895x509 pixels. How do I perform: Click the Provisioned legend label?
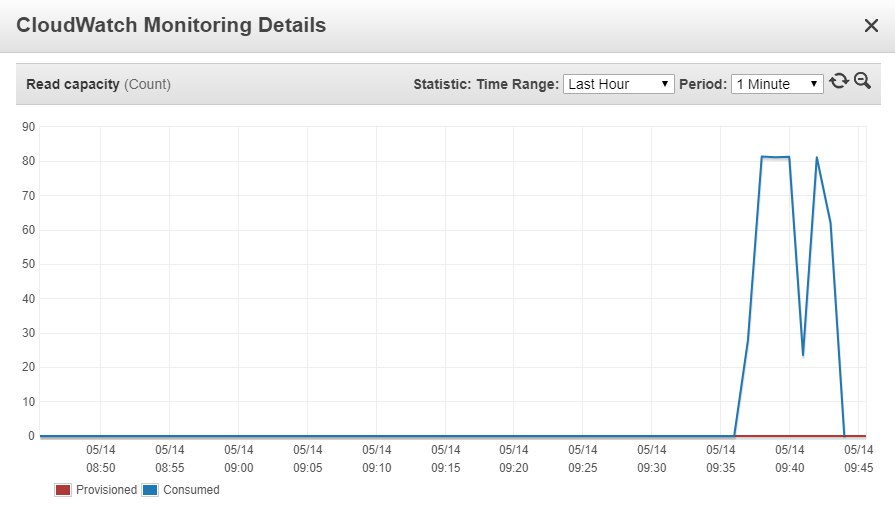(106, 490)
